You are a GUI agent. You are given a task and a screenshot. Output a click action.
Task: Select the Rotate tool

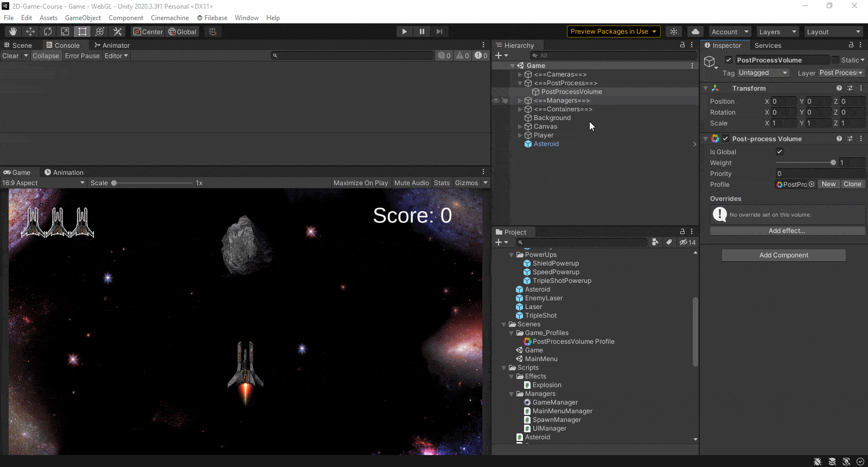48,31
